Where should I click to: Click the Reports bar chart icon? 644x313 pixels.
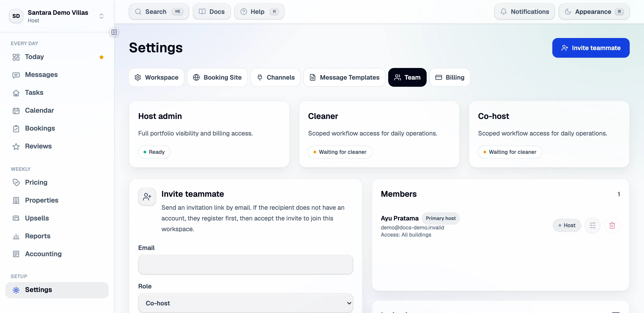[16, 236]
